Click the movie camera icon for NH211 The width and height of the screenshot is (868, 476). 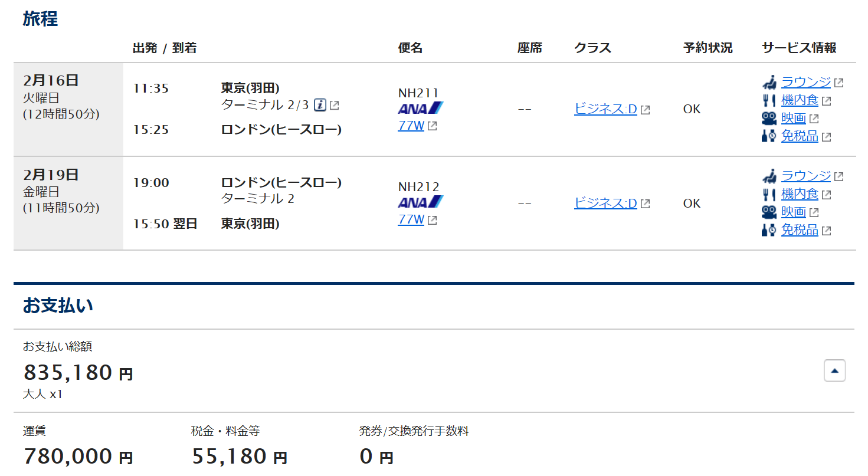click(x=769, y=119)
